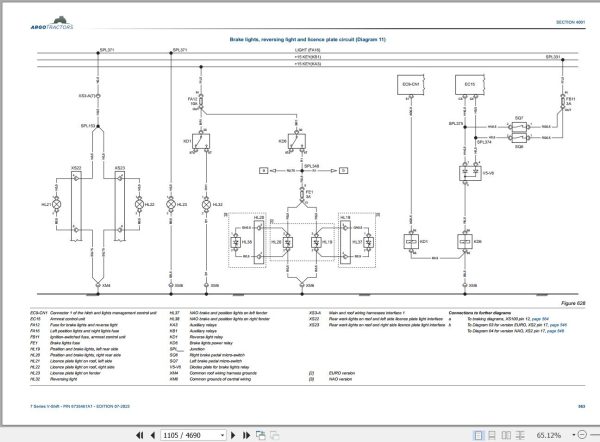Click the zoom out minus button
The image size is (600, 442).
click(x=582, y=435)
